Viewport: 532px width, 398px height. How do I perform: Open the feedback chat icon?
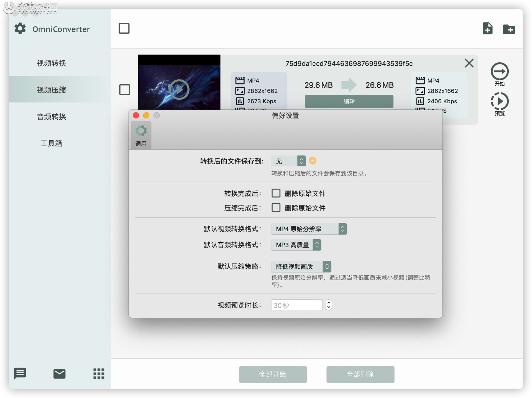[x=20, y=373]
